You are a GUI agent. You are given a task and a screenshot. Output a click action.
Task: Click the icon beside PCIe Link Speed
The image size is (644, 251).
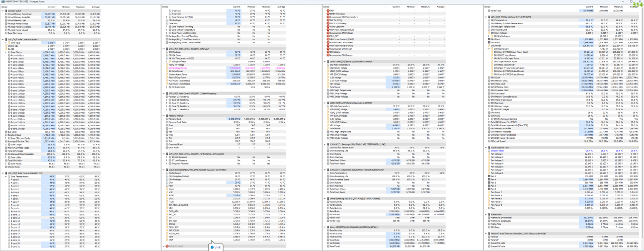[489, 141]
